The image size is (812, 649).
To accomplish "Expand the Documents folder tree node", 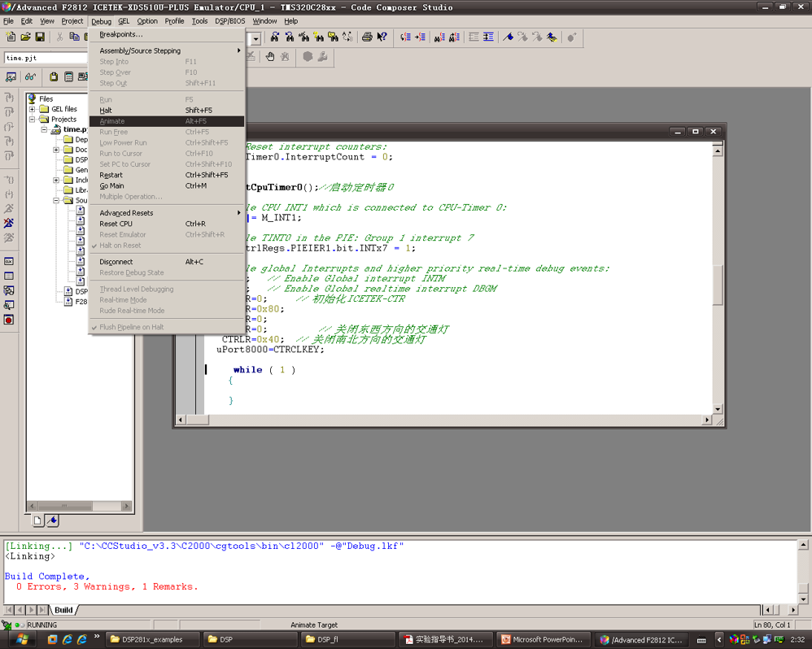I will [56, 150].
